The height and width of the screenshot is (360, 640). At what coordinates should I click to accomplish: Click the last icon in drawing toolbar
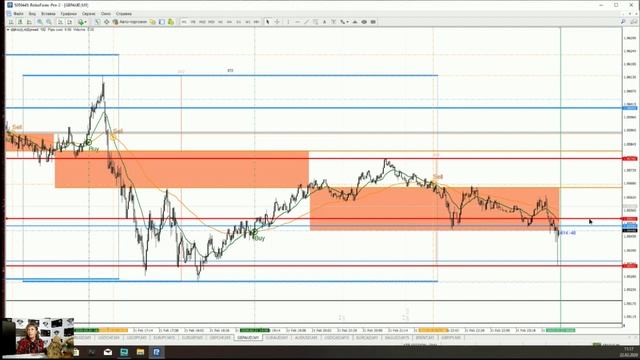coord(373,22)
